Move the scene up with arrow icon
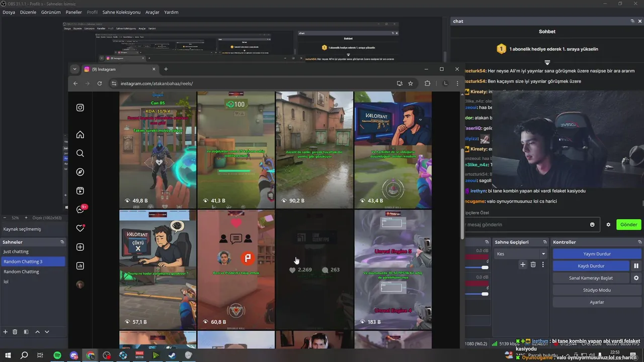This screenshot has width=644, height=362. (37, 332)
